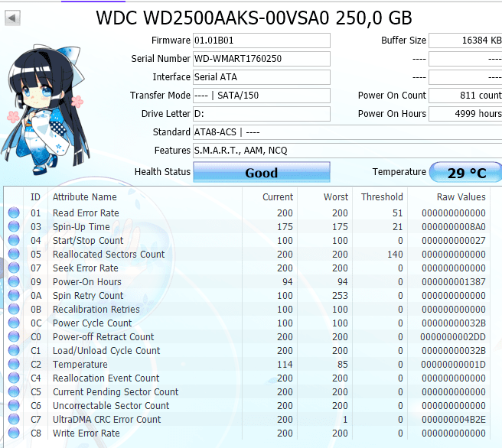Select the Power-On Hours attribute name
This screenshot has height=448, width=502.
pyautogui.click(x=87, y=281)
